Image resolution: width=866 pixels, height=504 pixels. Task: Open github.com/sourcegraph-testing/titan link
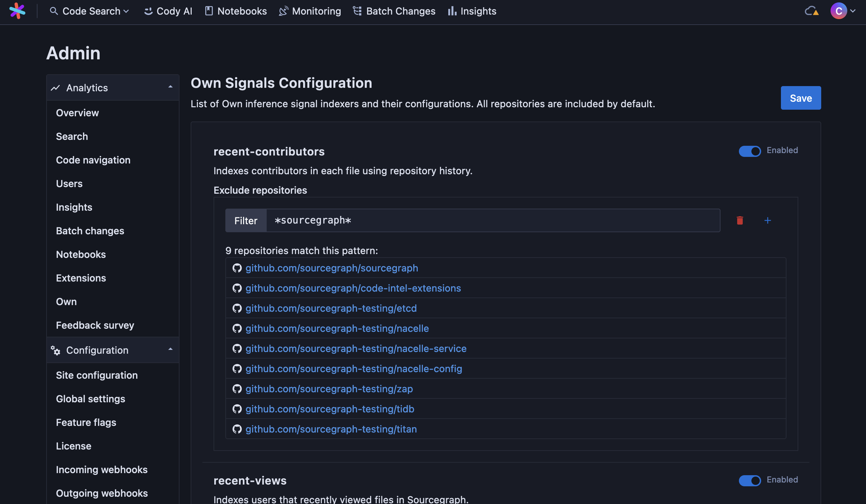pyautogui.click(x=331, y=429)
